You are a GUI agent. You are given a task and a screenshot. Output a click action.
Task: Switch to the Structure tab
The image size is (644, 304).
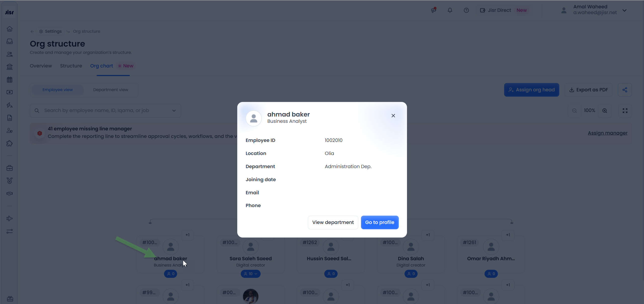click(71, 66)
